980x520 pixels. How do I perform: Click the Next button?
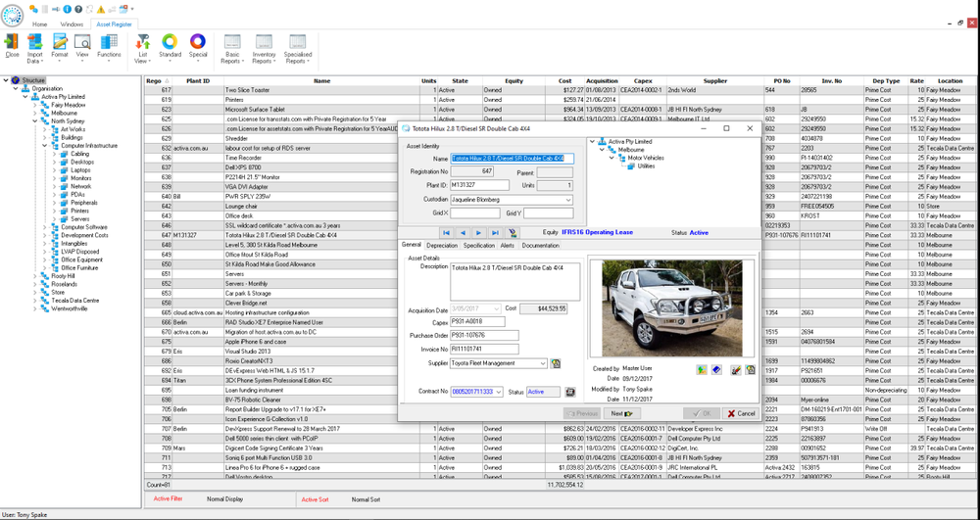point(622,413)
